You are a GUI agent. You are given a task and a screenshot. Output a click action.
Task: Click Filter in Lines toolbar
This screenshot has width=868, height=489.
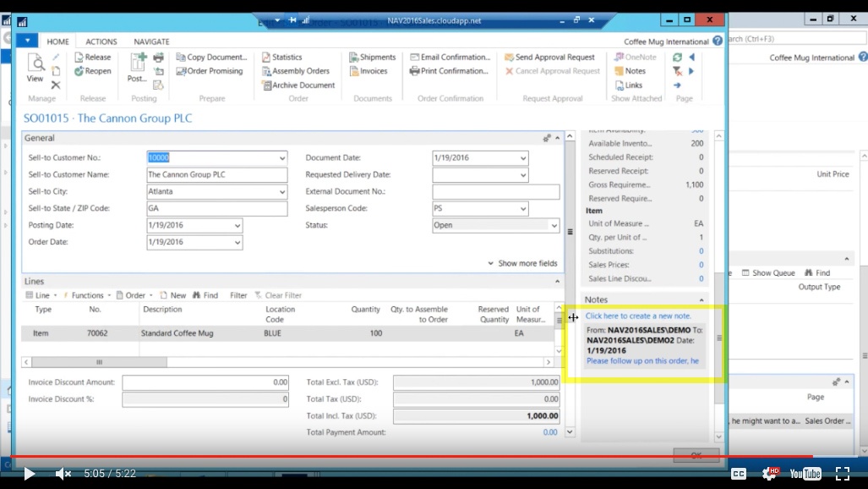tap(238, 295)
